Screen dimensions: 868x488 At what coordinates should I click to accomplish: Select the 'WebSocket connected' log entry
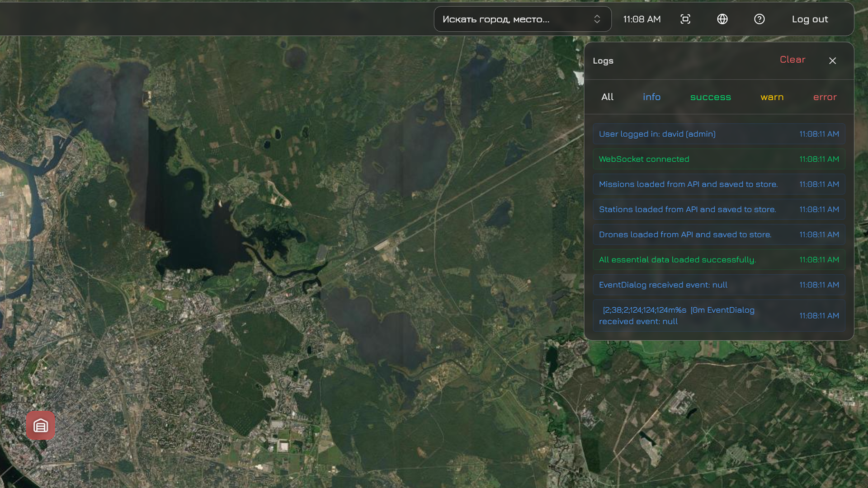719,159
